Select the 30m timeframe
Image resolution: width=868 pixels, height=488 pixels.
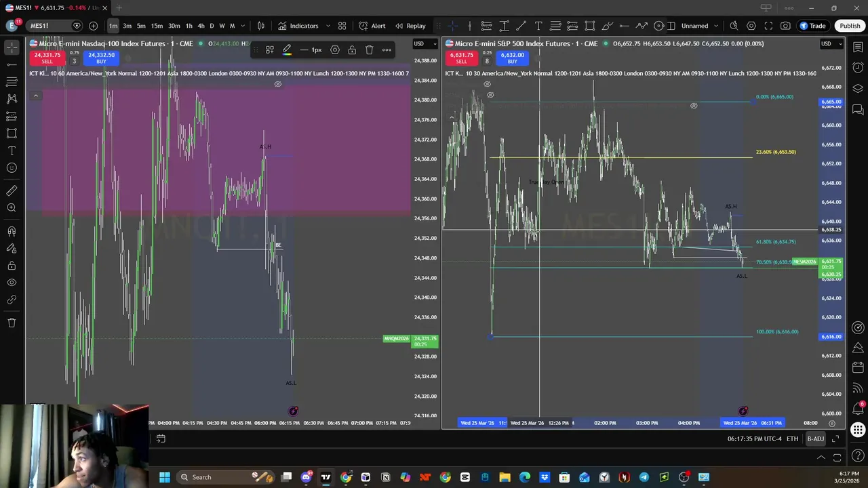coord(174,26)
